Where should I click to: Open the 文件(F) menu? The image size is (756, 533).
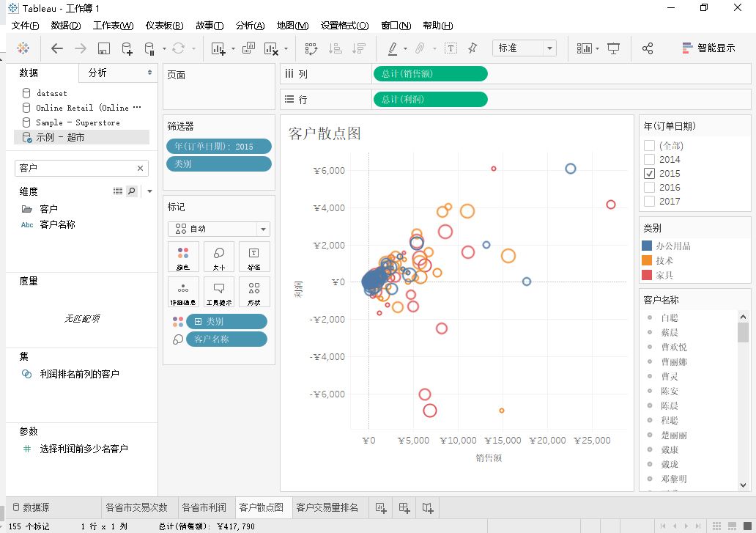coord(25,26)
